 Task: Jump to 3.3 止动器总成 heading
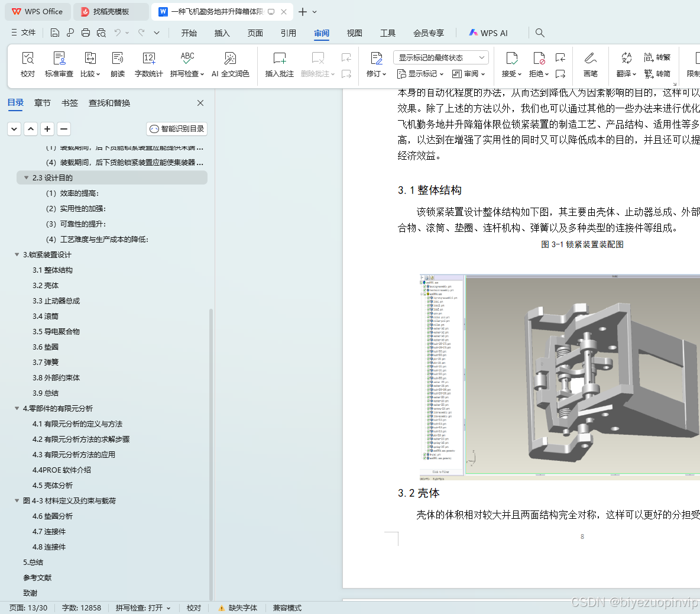tap(56, 301)
